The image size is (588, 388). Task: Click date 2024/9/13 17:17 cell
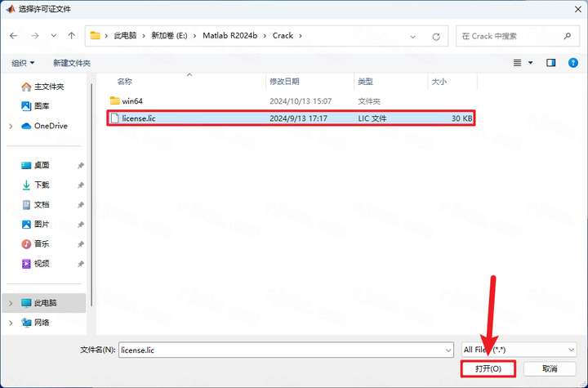[298, 118]
